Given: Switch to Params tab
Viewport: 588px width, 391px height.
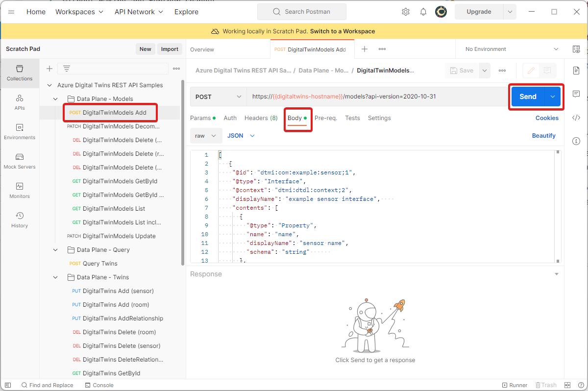Looking at the screenshot, I should click(203, 118).
